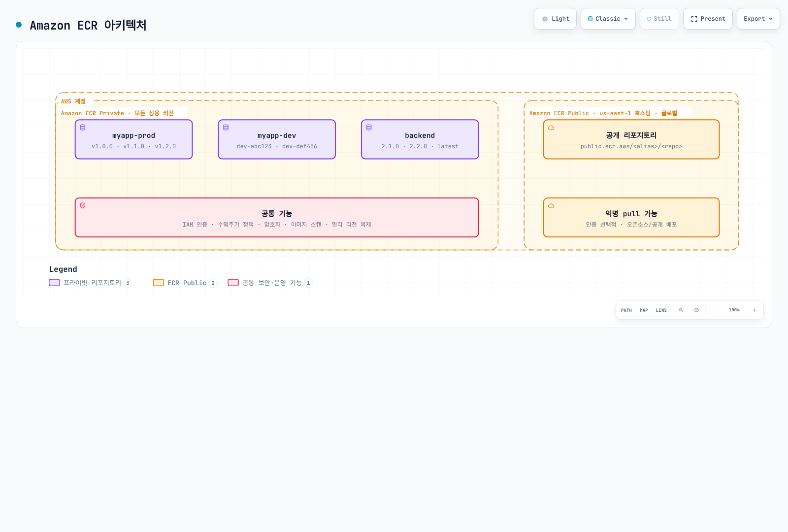The height and width of the screenshot is (532, 788).
Task: Select the backend repository node
Action: tap(420, 139)
